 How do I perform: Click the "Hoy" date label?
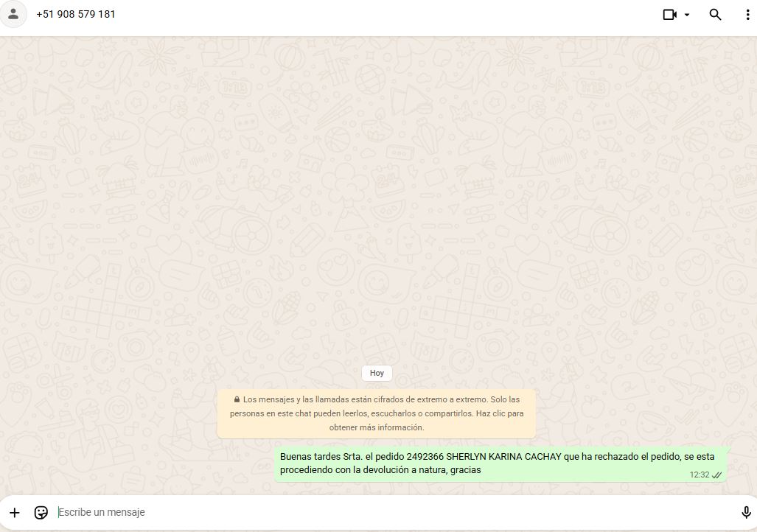click(x=377, y=373)
